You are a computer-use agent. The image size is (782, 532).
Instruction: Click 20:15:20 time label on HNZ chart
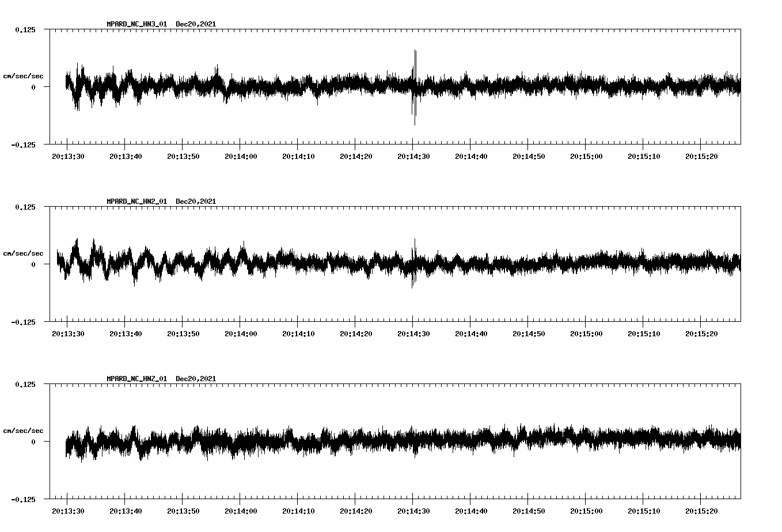coord(701,511)
